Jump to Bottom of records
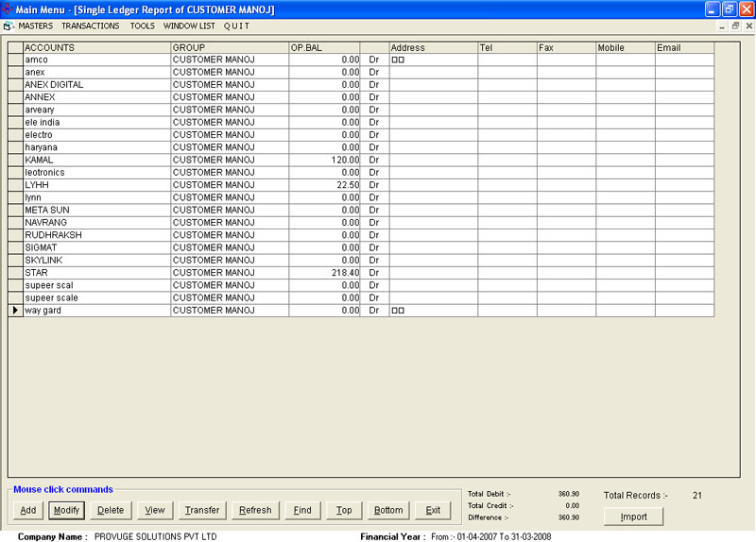Image resolution: width=756 pixels, height=542 pixels. (388, 511)
